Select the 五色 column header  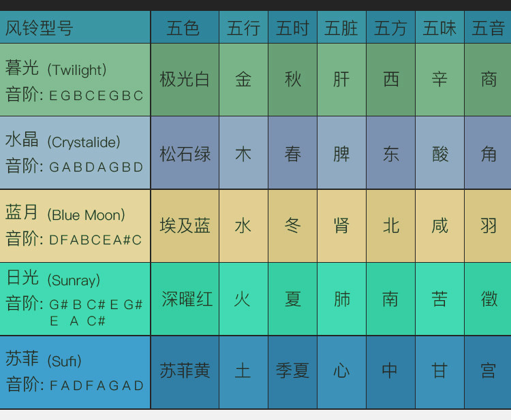tap(183, 28)
